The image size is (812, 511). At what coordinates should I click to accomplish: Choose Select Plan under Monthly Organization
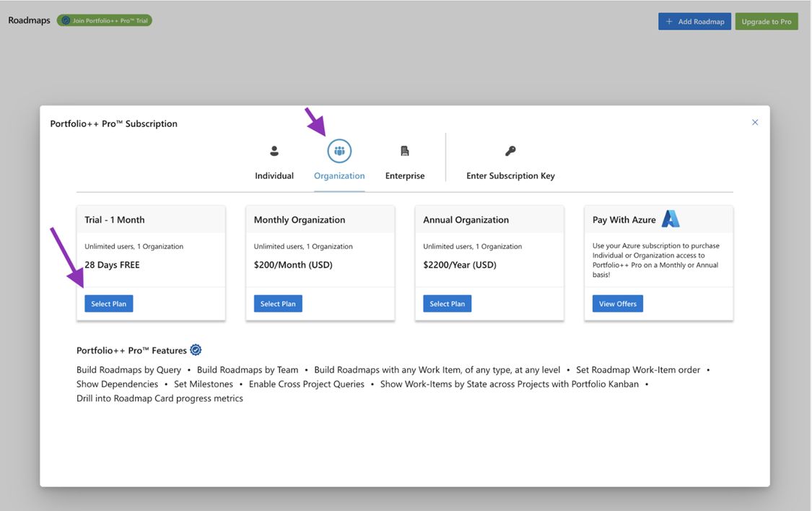point(278,304)
